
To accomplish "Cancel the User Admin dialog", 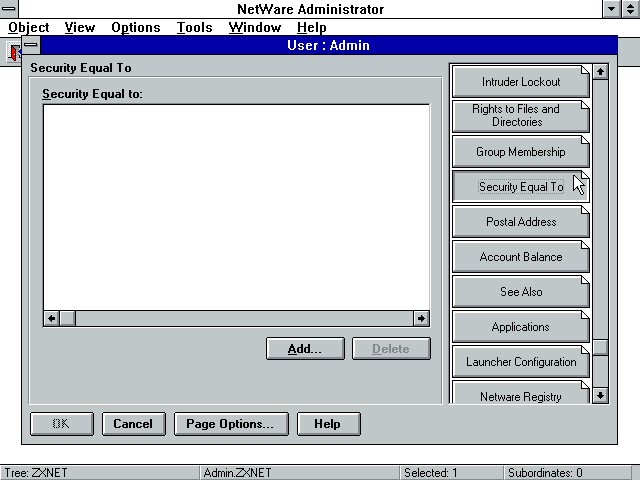I will point(133,424).
